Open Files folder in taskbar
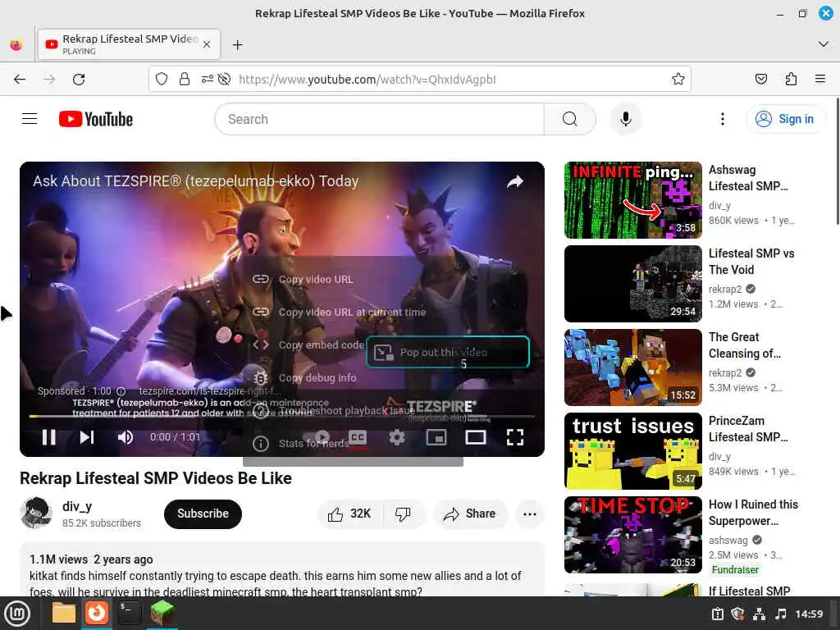 click(64, 613)
